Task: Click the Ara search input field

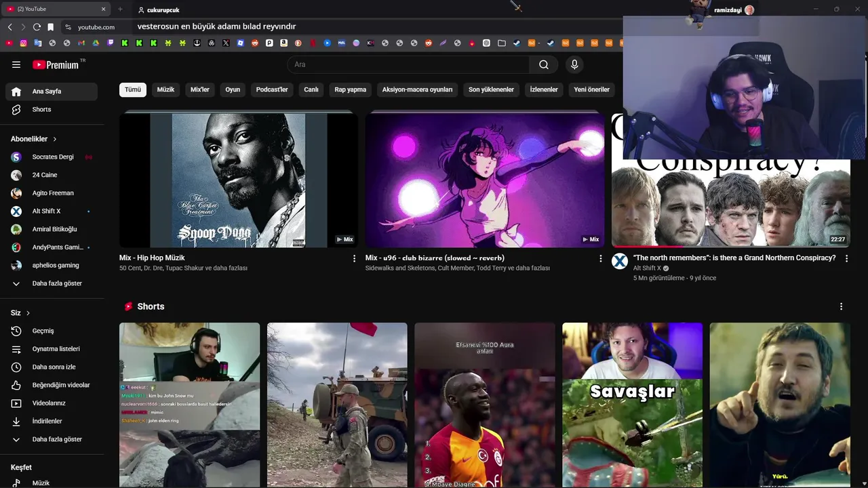Action: click(408, 64)
